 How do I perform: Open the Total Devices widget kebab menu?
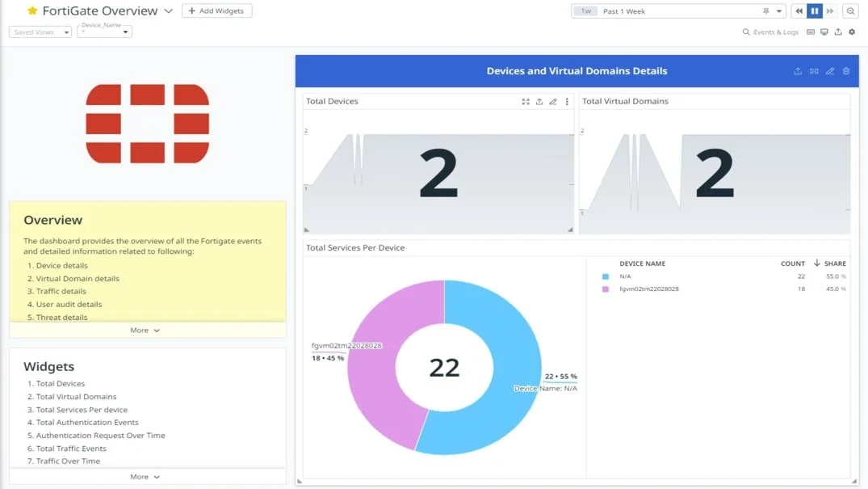point(566,101)
